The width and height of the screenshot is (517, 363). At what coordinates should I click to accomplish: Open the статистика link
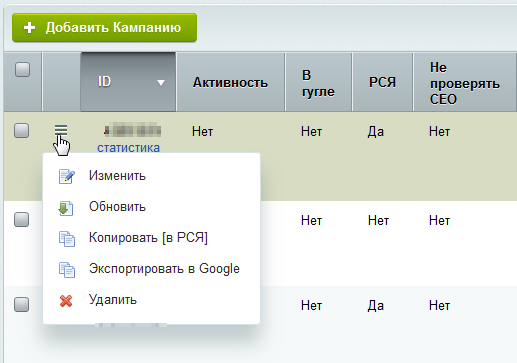point(128,148)
